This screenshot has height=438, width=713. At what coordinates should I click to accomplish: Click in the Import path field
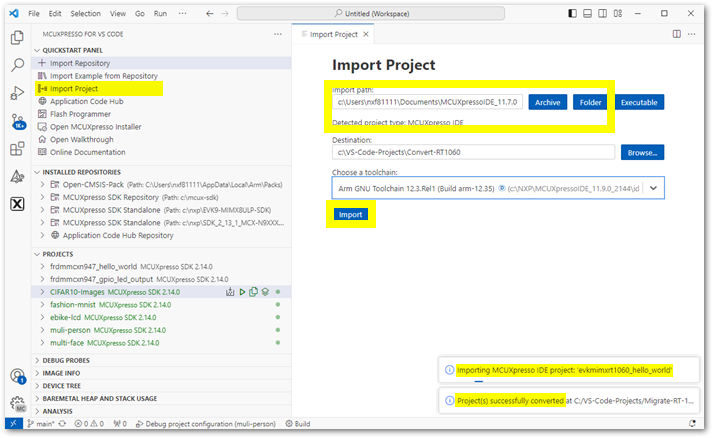427,102
